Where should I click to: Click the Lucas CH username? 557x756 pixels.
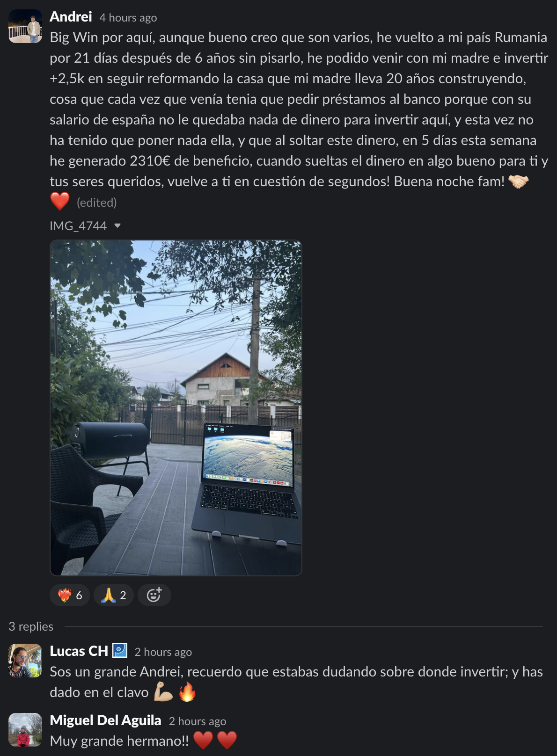79,651
